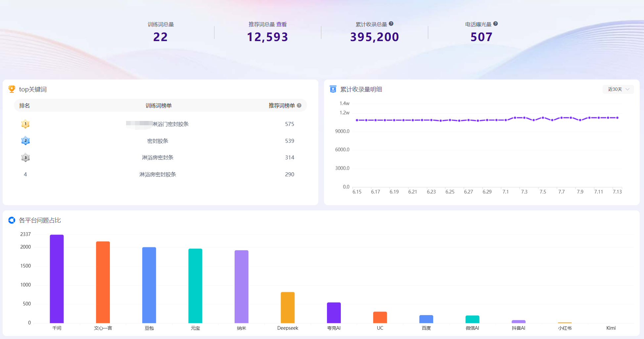Click the help icon beside 累计收录总量

pos(391,24)
